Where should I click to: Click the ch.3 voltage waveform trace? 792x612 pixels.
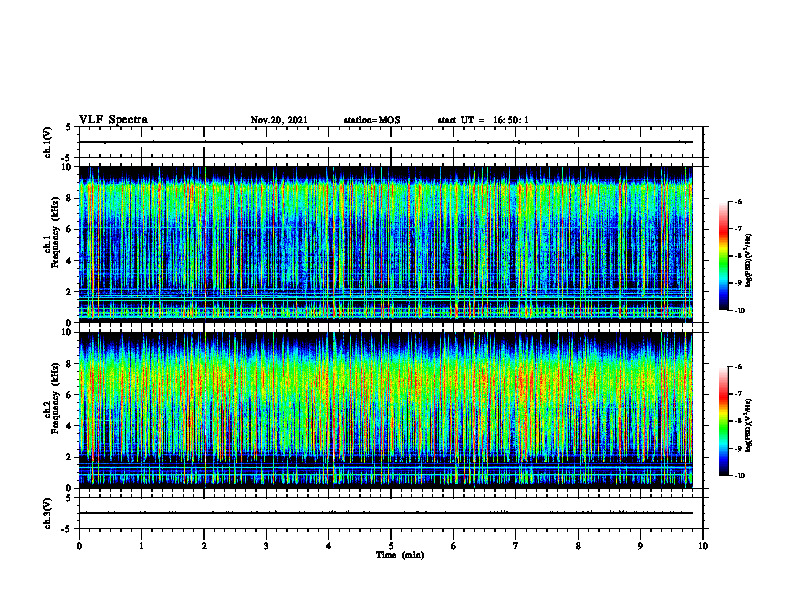click(386, 513)
